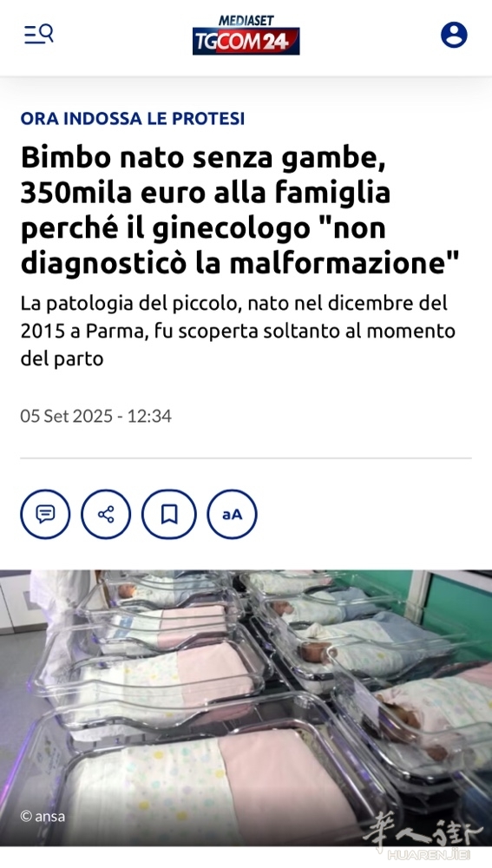Open the ORA INDOSSA LE PROTESI label

coord(132,118)
